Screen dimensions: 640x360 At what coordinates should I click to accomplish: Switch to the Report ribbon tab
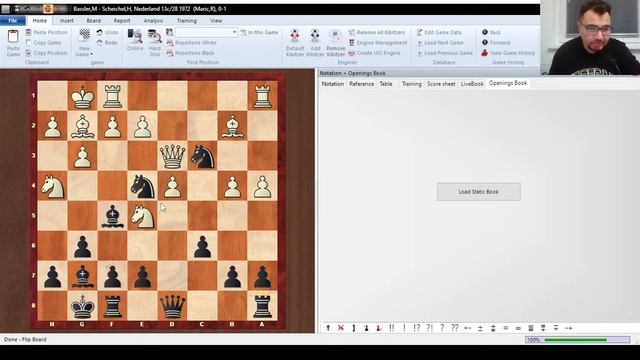point(122,20)
